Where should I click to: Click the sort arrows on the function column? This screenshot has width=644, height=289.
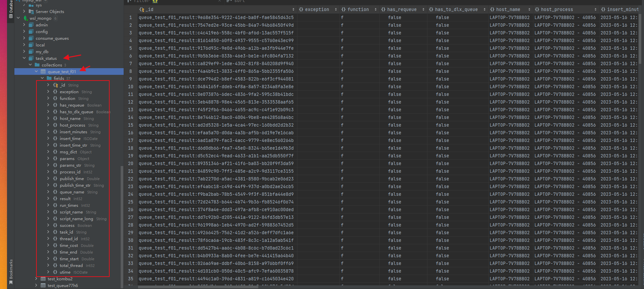click(376, 9)
